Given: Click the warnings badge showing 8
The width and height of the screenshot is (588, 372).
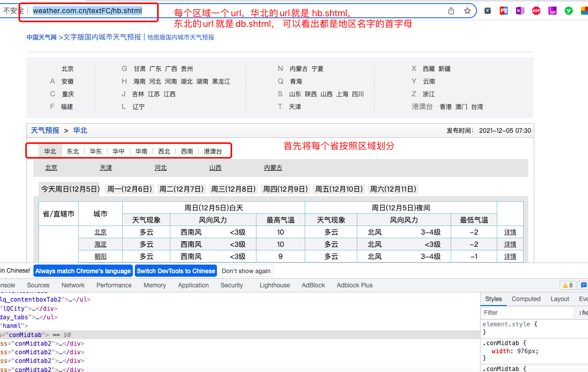Looking at the screenshot, I should coord(568,285).
